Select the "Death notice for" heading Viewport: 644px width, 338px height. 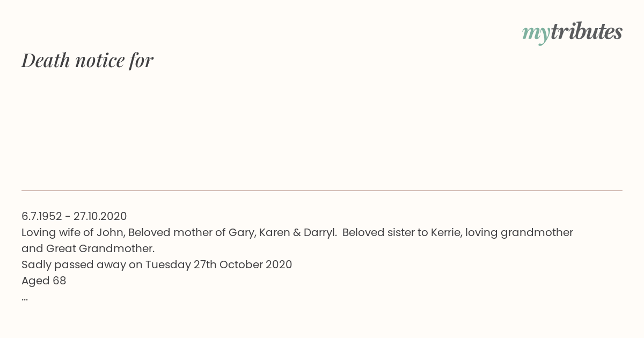click(87, 60)
